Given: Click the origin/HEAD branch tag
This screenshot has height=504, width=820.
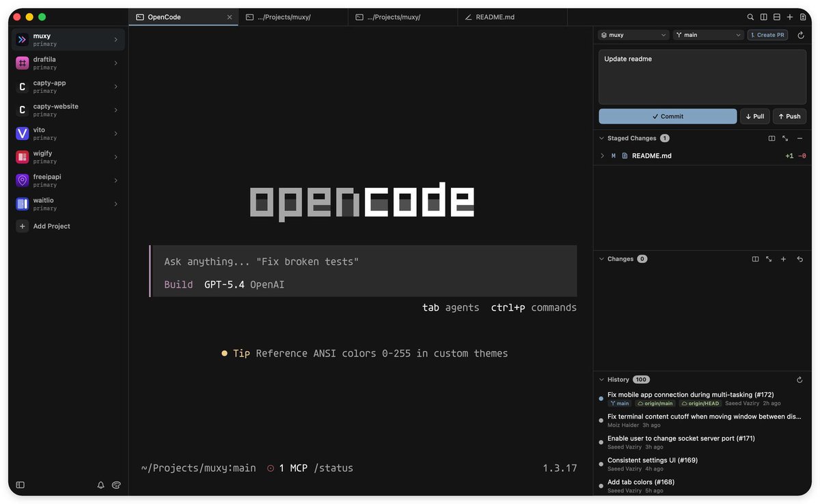Looking at the screenshot, I should [x=700, y=404].
